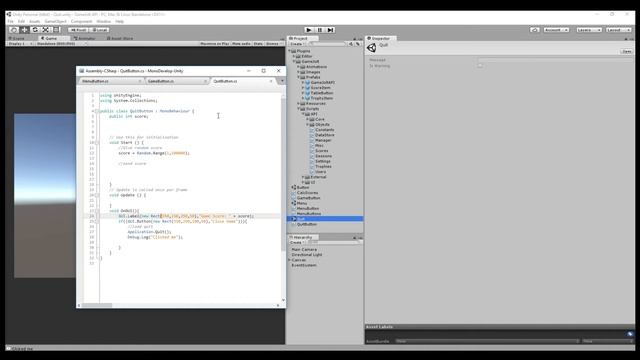640x360 pixels.
Task: Click Create button in Hierarchy panel
Action: coord(297,242)
